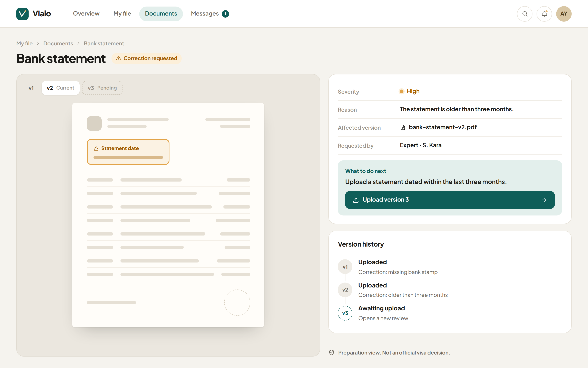Screen dimensions: 588x368
Task: Click the v1 circle in Version history
Action: click(x=345, y=267)
